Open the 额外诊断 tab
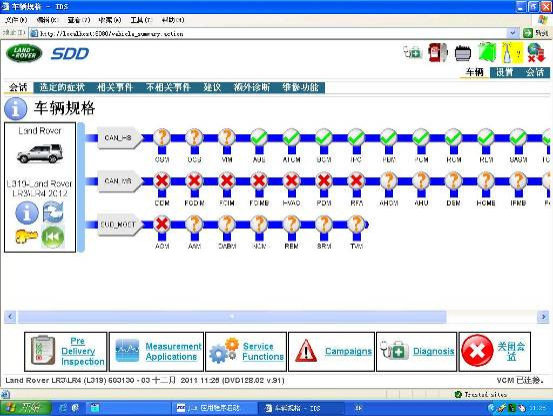The image size is (553, 416). coord(252,87)
